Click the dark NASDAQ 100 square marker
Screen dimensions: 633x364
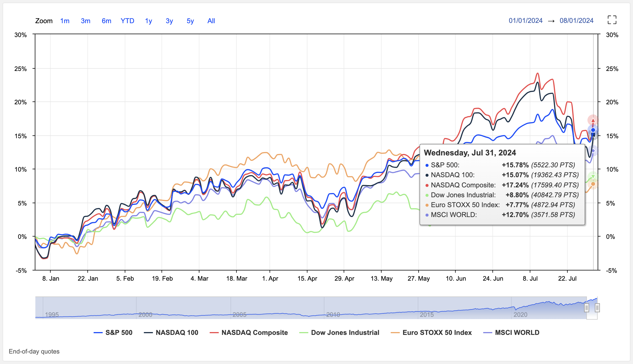pyautogui.click(x=593, y=135)
